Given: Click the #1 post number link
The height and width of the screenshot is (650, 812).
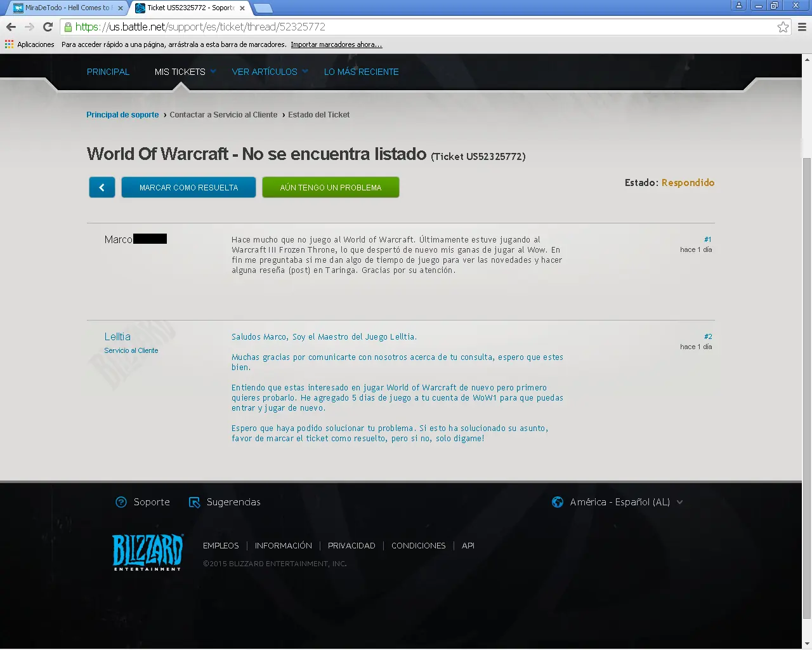Looking at the screenshot, I should [708, 240].
